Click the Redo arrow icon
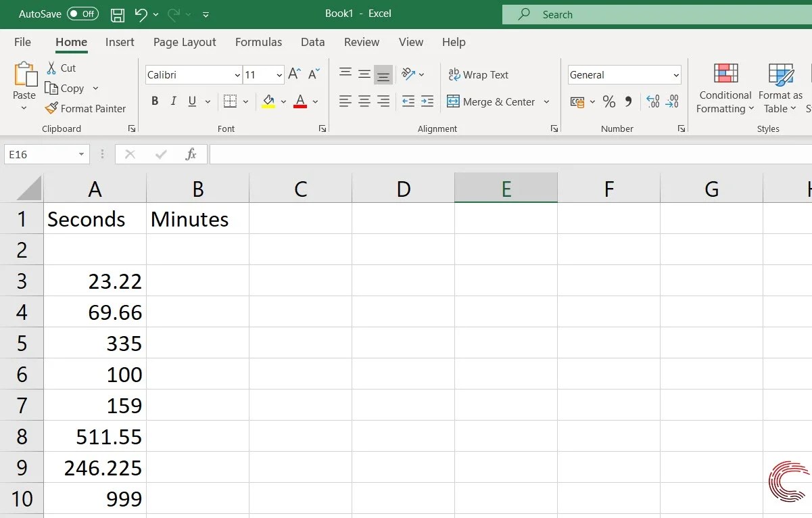The width and height of the screenshot is (812, 518). click(x=174, y=14)
